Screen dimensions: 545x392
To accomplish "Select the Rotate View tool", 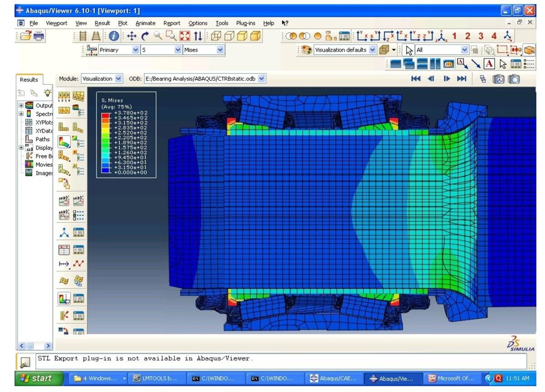I will click(145, 36).
